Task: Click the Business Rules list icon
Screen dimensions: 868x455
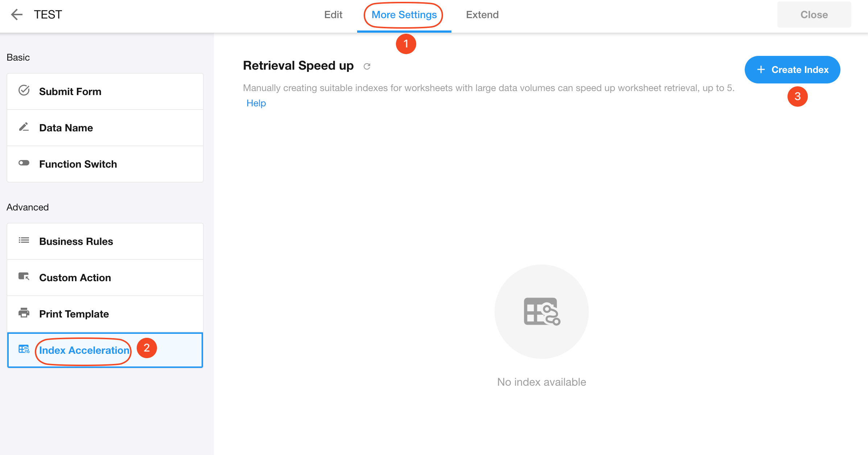Action: coord(24,240)
